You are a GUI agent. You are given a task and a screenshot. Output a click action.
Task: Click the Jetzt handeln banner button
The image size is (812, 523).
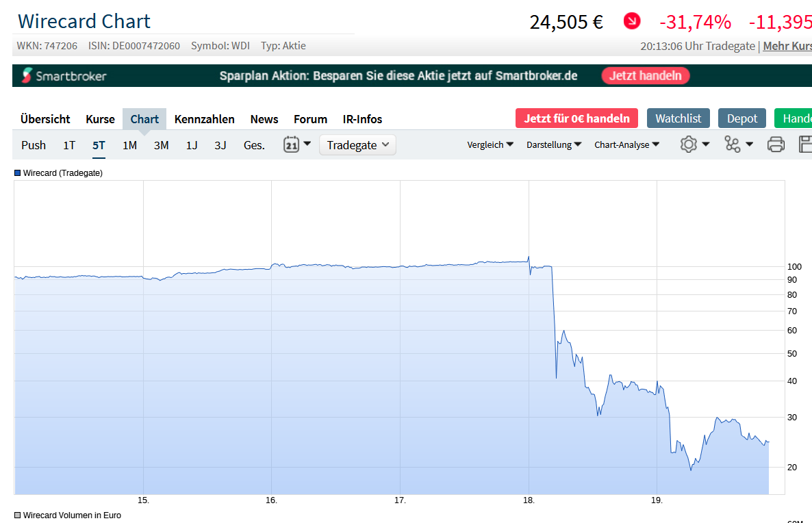coord(645,75)
